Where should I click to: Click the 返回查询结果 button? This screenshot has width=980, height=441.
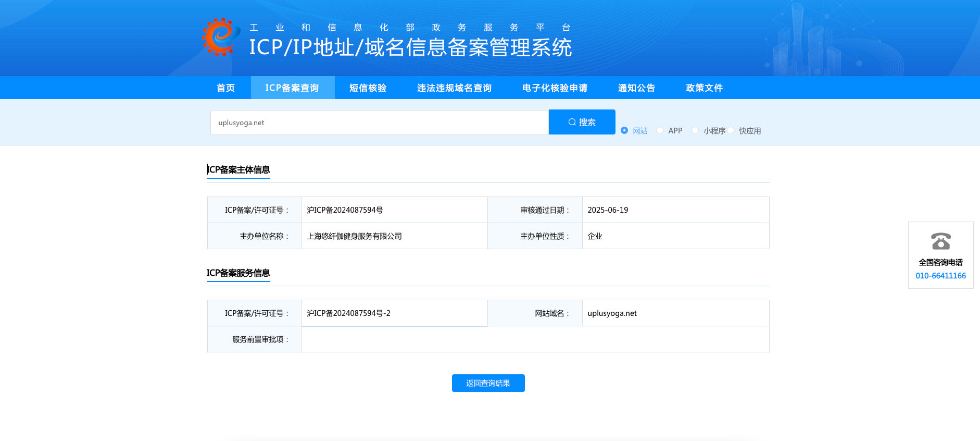(x=488, y=383)
